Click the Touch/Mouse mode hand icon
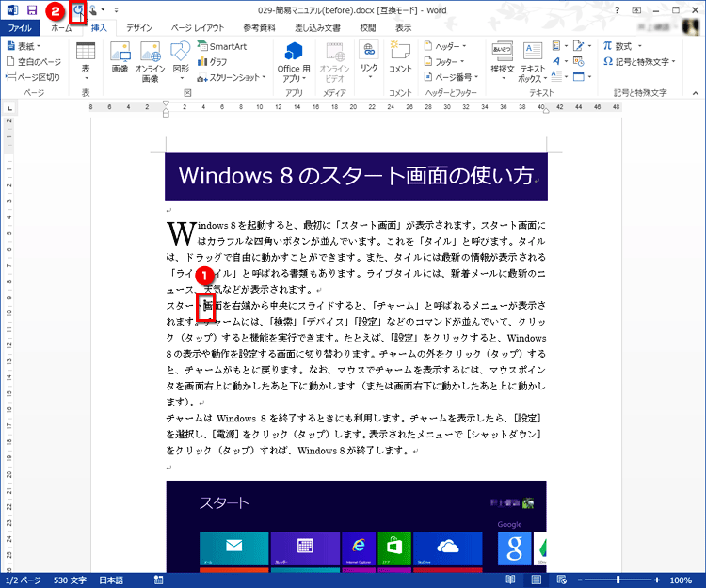706x588 pixels. (93, 10)
